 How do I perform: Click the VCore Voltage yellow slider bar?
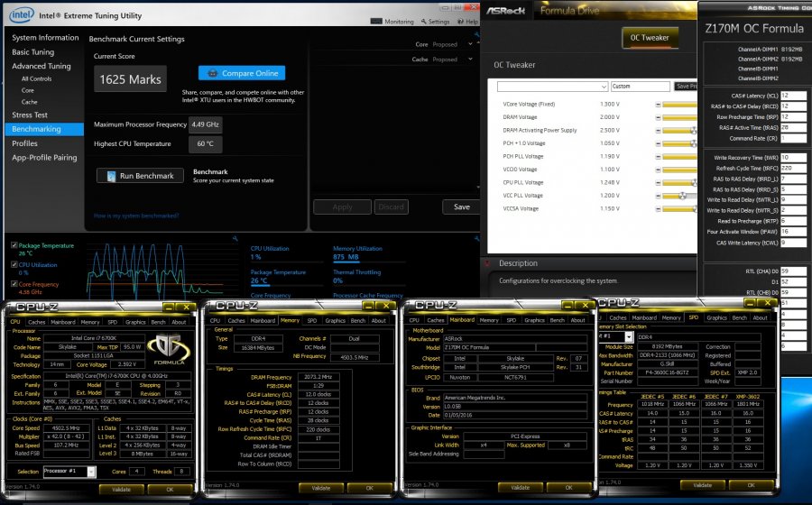click(x=679, y=105)
